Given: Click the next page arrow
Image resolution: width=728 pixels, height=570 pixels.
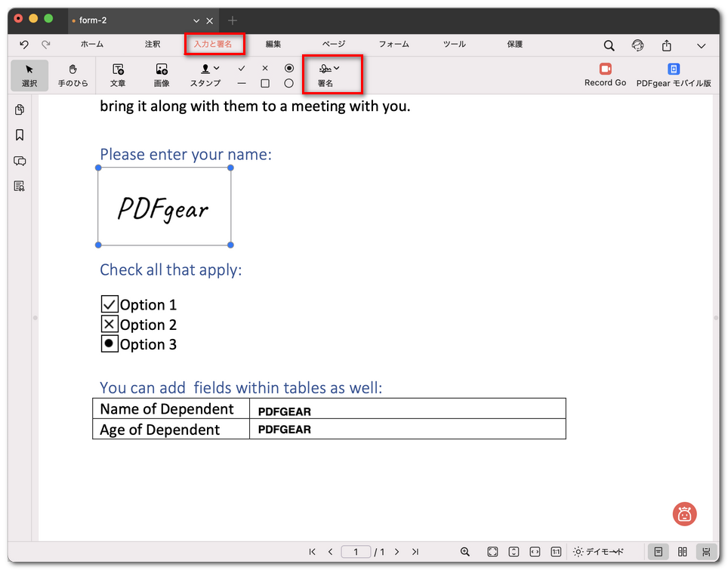Looking at the screenshot, I should click(397, 552).
